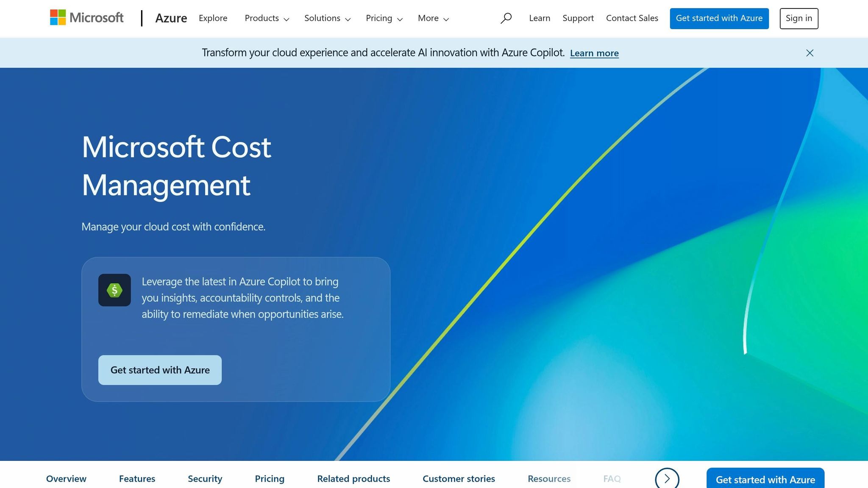Click 'Manage your cloud cost with confidence.' text

coord(173,227)
